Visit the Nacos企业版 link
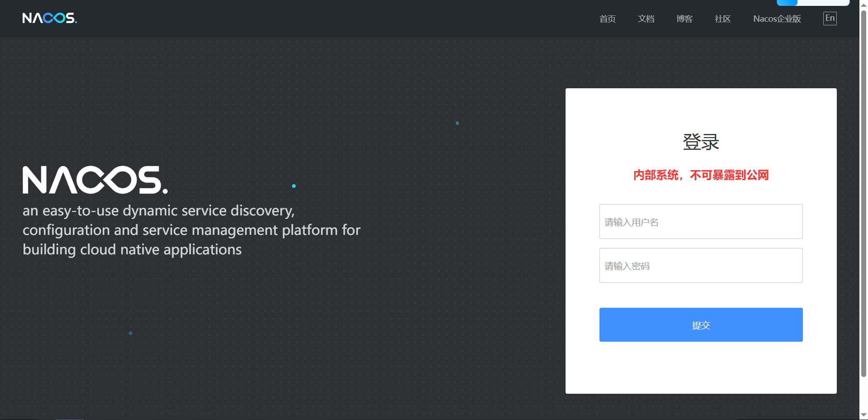Image resolution: width=868 pixels, height=420 pixels. point(777,19)
